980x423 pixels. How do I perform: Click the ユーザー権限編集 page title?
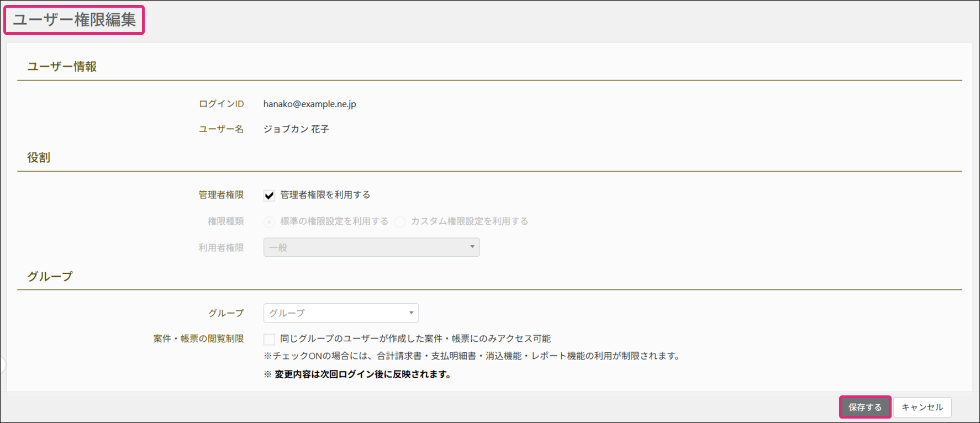pos(74,20)
